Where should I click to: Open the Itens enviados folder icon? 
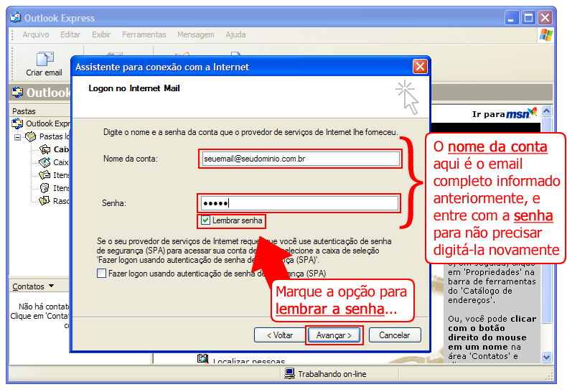[x=44, y=175]
